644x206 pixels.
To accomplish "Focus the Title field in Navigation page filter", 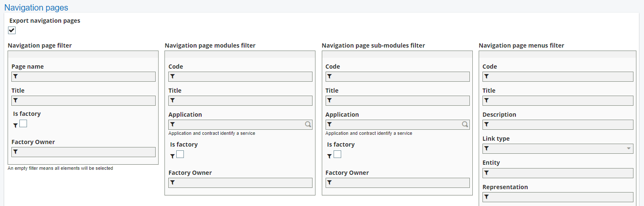I will [x=86, y=101].
